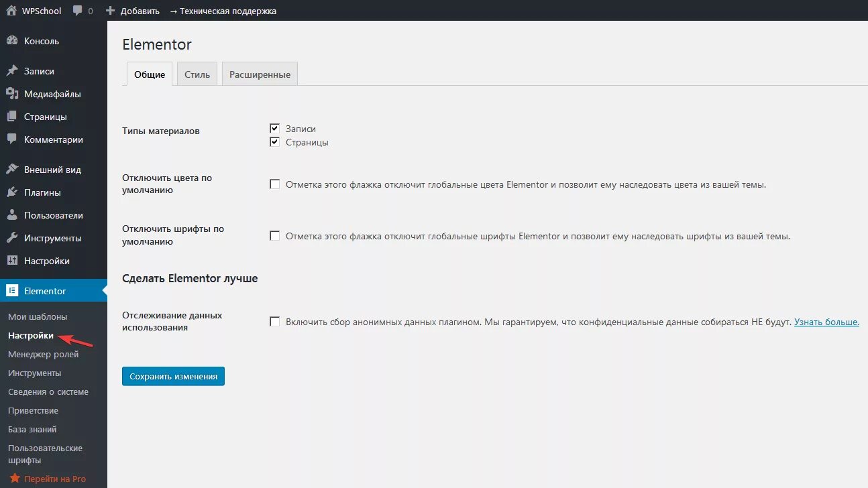
Task: Click the Добавить plus item in top bar
Action: 133,11
